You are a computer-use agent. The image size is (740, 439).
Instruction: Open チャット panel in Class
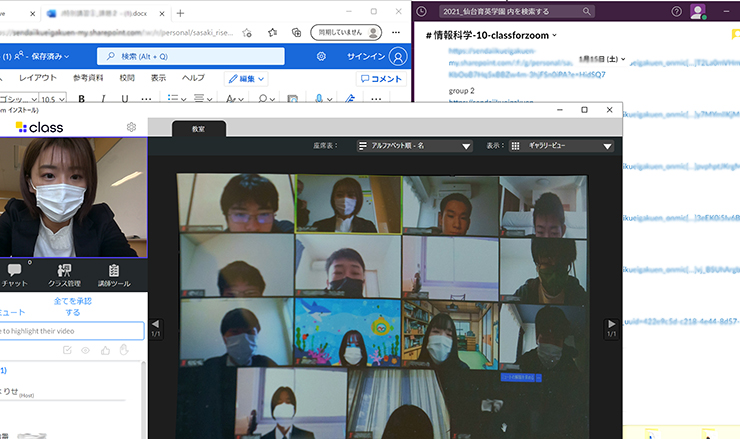(14, 275)
